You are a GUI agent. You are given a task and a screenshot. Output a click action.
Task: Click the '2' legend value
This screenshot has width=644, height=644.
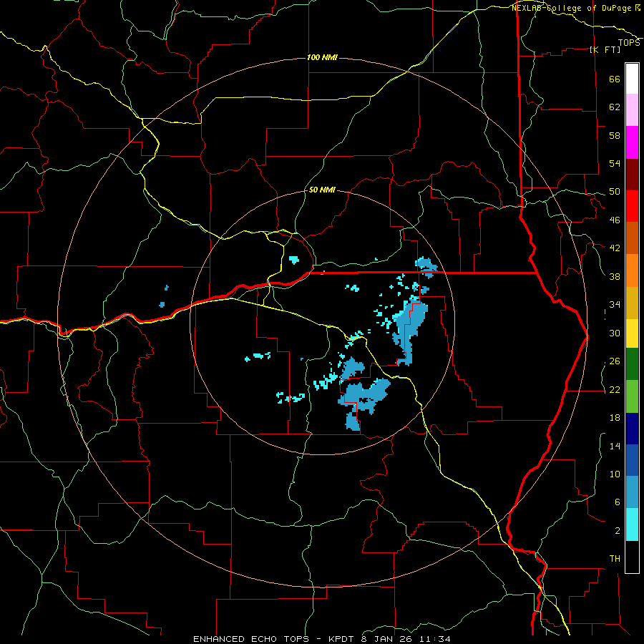point(618,530)
